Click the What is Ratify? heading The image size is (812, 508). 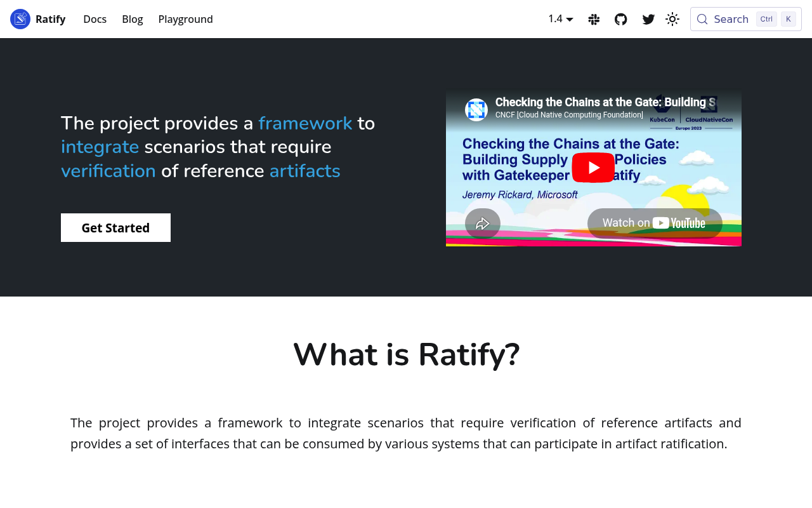pos(406,354)
